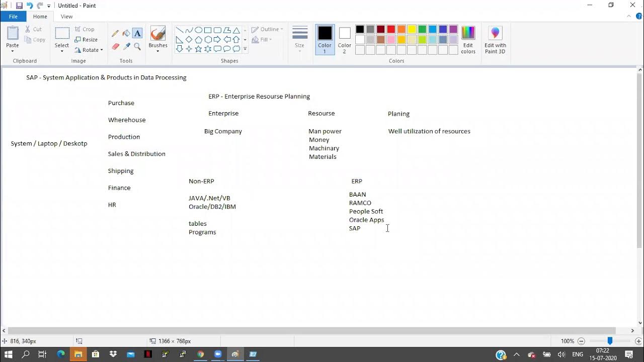644x362 pixels.
Task: Click the Paste clipboard icon
Action: tap(13, 33)
